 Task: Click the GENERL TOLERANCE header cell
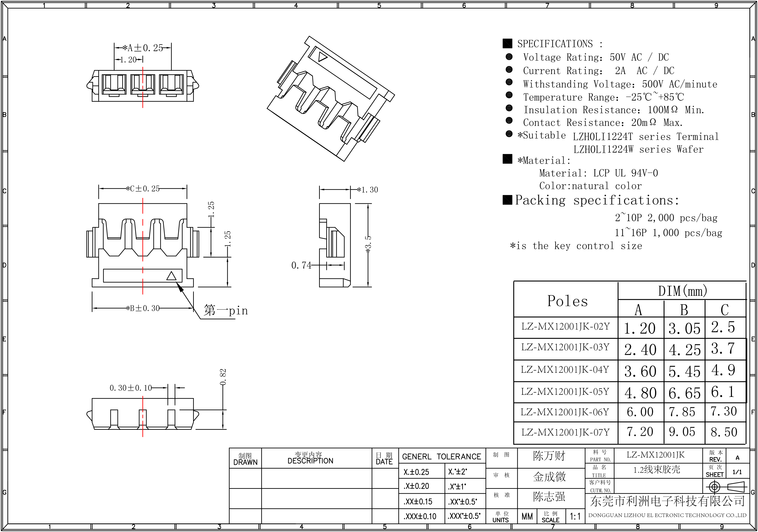[x=442, y=457]
